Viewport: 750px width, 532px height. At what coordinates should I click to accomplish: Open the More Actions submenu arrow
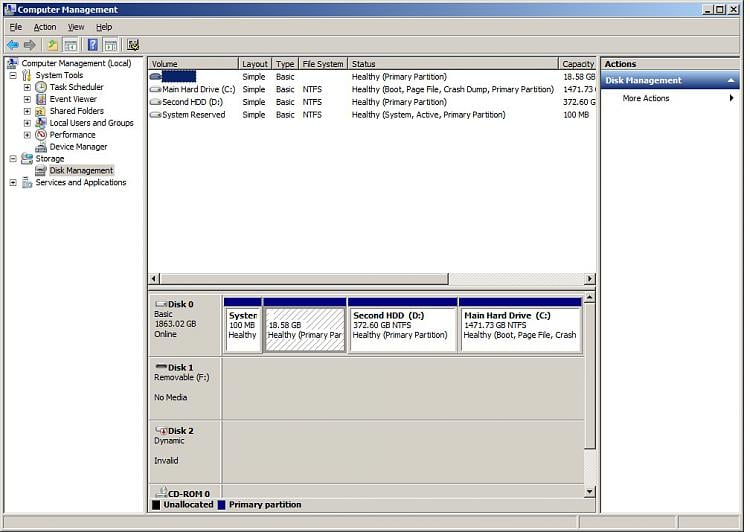pyautogui.click(x=731, y=98)
